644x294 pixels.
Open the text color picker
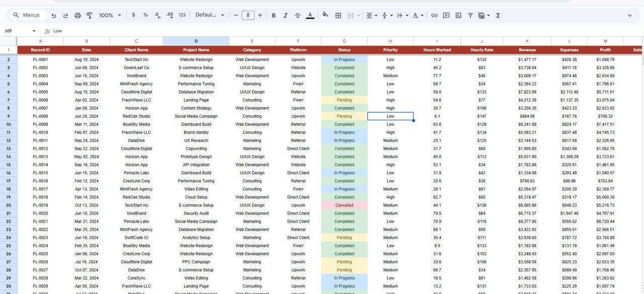310,15
